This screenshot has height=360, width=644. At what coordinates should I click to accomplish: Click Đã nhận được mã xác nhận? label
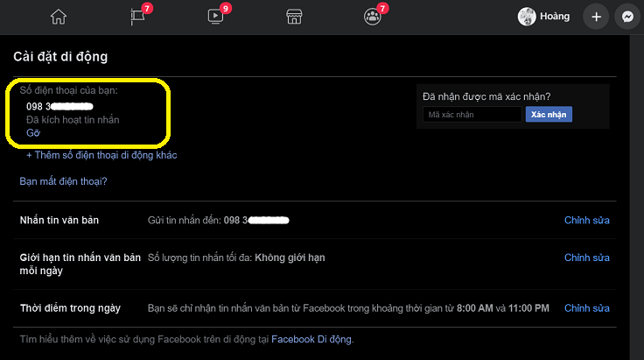(486, 96)
